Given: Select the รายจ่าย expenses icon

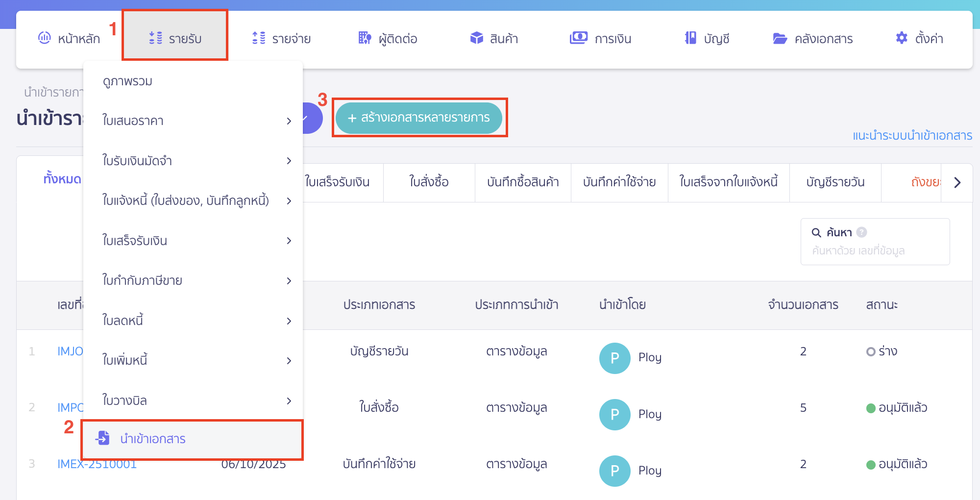Looking at the screenshot, I should [259, 38].
